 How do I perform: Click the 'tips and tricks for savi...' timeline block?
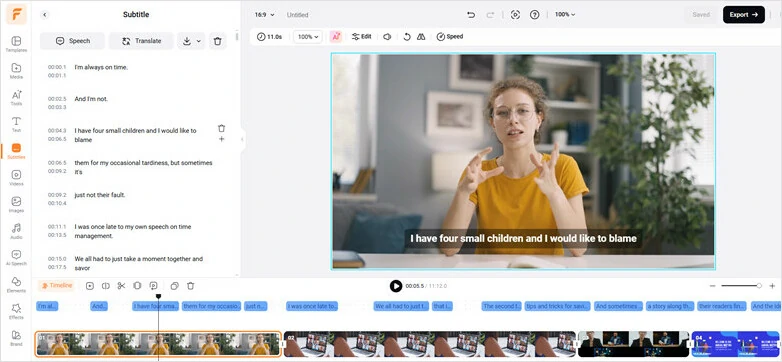tap(557, 306)
